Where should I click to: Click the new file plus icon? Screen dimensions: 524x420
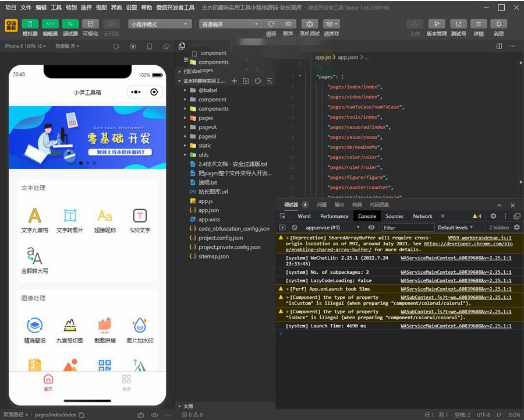click(234, 81)
